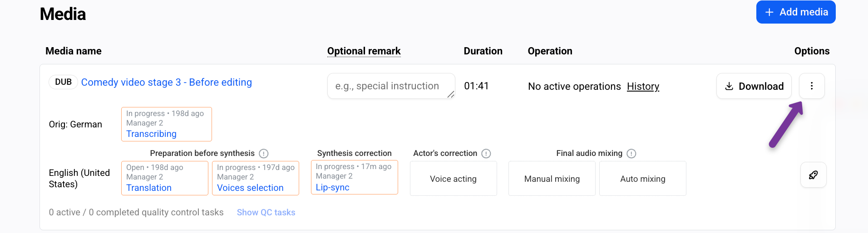868x233 pixels.
Task: Focus the optional remark input field
Action: [391, 86]
